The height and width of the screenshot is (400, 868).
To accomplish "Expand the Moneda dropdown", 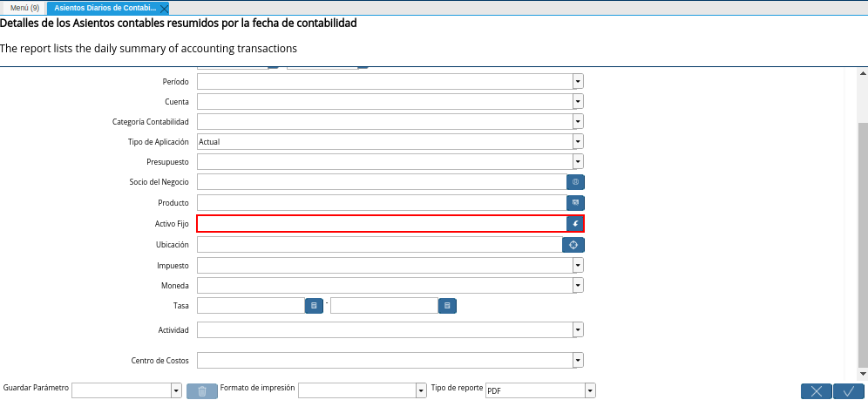I will click(x=579, y=286).
